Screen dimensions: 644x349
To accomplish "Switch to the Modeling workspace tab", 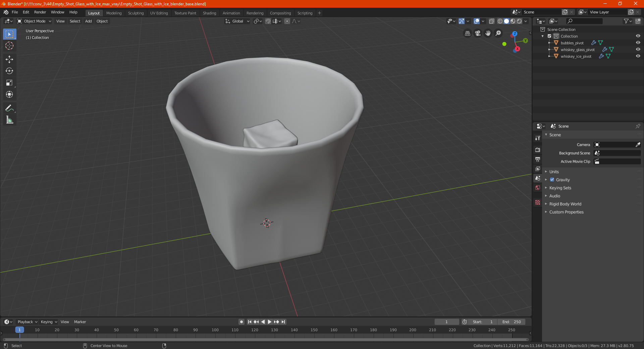I will (114, 13).
